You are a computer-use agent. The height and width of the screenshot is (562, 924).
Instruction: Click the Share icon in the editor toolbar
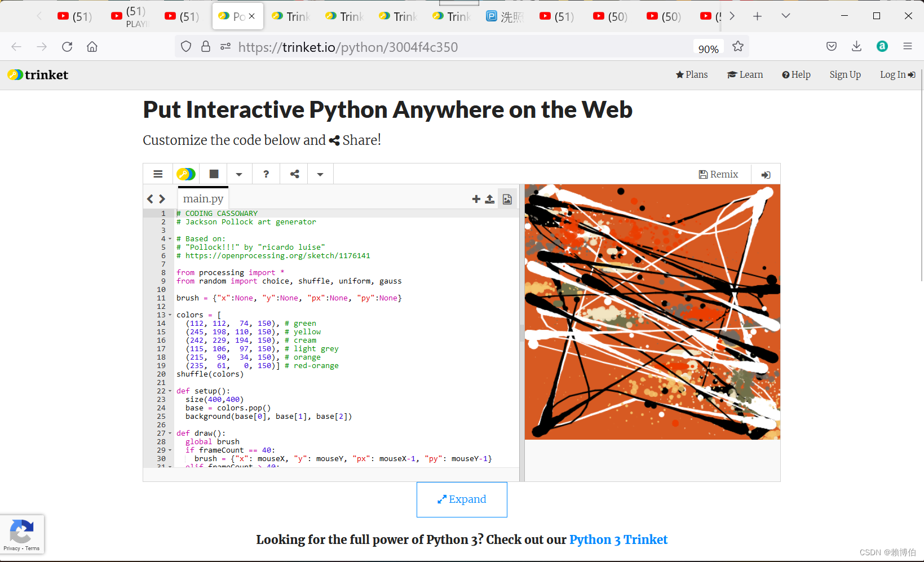(294, 174)
